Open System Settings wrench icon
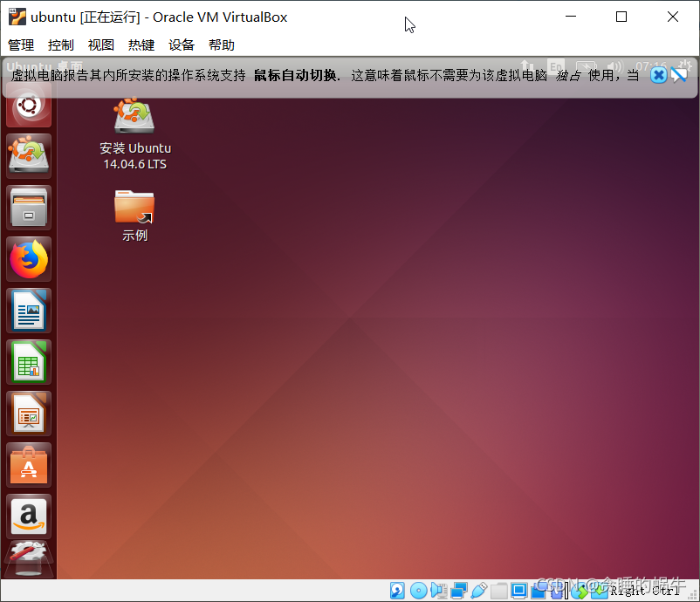This screenshot has height=602, width=700. click(x=29, y=559)
